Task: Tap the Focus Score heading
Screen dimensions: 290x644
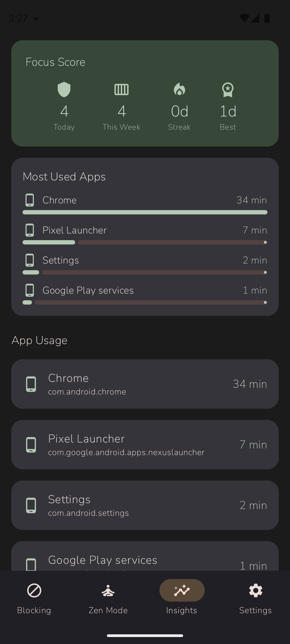Action: coord(56,62)
